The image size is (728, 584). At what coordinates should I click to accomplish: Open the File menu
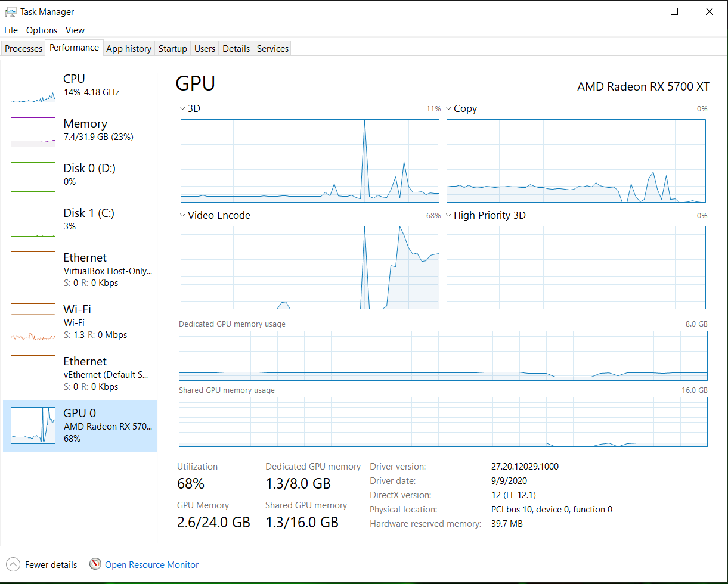(11, 30)
